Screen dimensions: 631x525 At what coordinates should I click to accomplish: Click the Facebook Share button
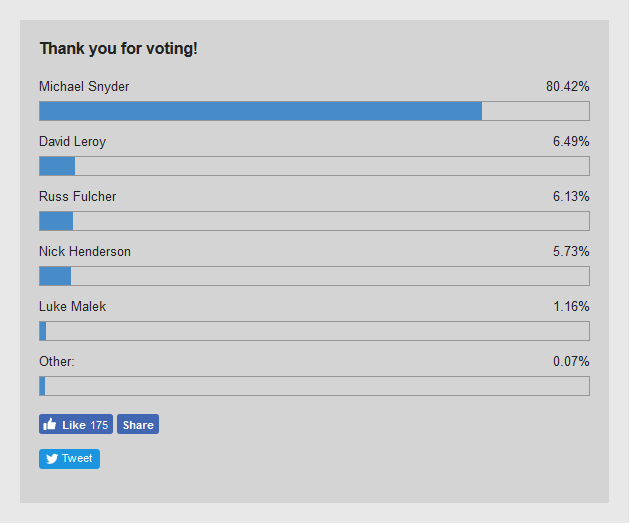point(138,424)
